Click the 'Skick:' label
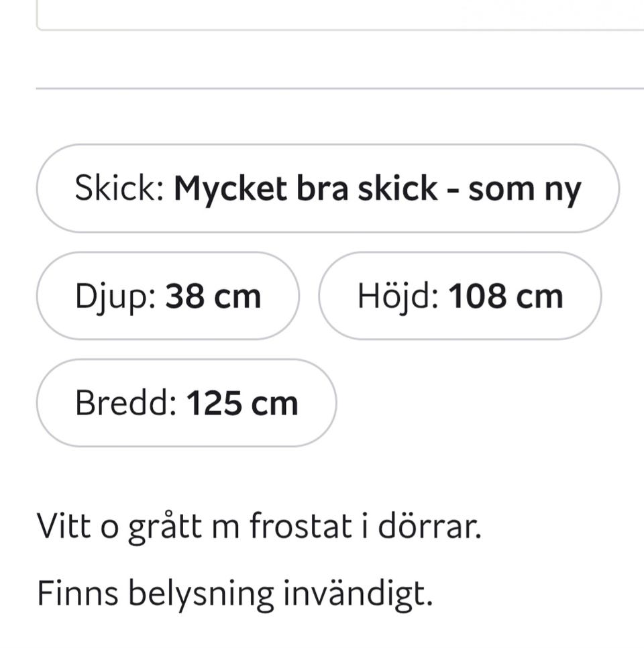This screenshot has width=644, height=648. 121,189
